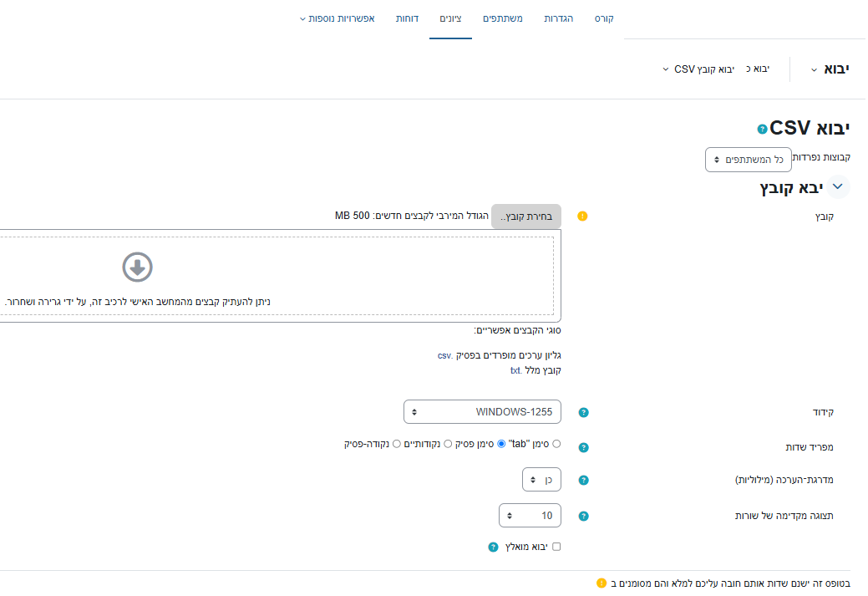
Task: Click the help icon beside יבוא מואלץ
Action: coord(493,547)
